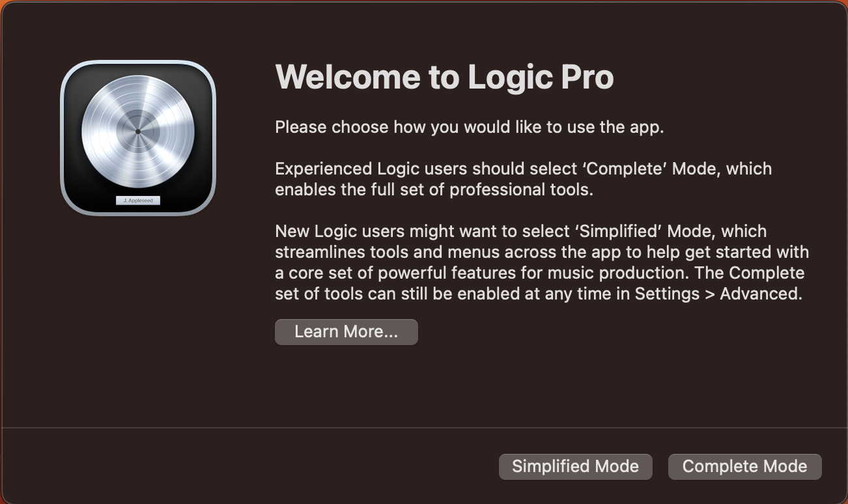The width and height of the screenshot is (848, 504).
Task: Click the spindle hole at the disc center
Action: (x=138, y=132)
